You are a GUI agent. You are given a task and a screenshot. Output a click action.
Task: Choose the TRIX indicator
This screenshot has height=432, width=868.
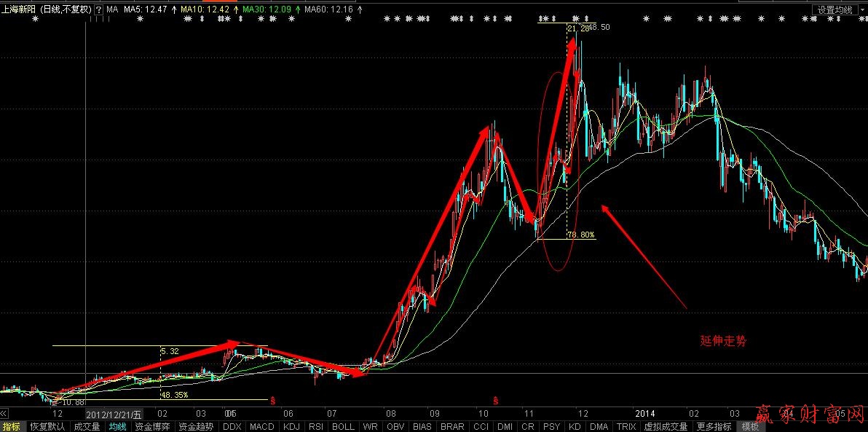point(626,427)
